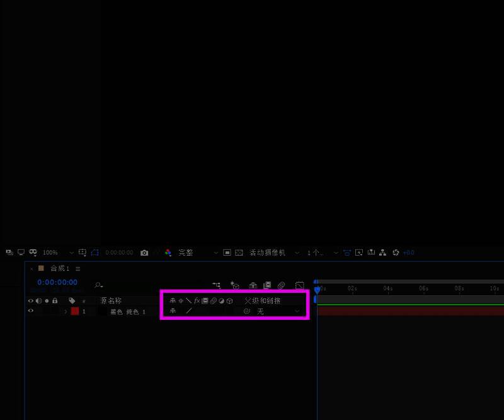Enable the motion blur switch in timeline toolbar

tap(282, 285)
